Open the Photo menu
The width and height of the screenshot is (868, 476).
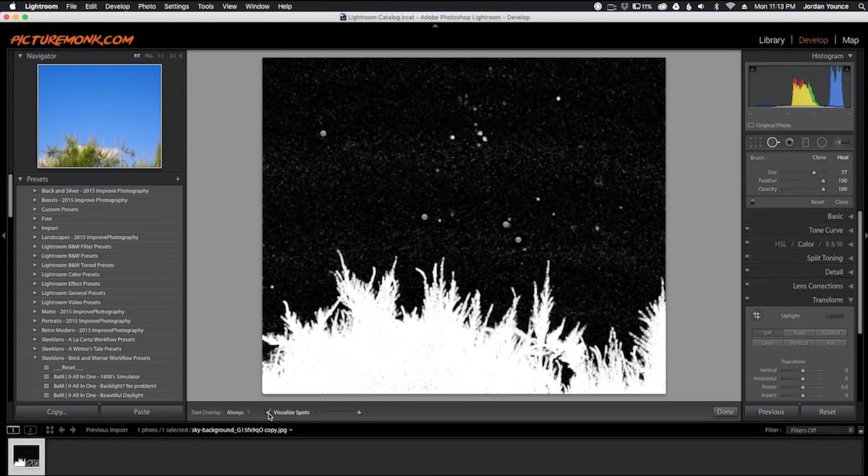point(147,7)
